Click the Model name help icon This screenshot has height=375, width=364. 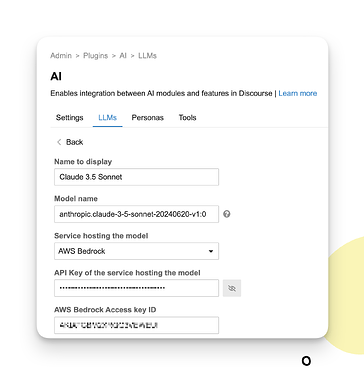click(227, 214)
